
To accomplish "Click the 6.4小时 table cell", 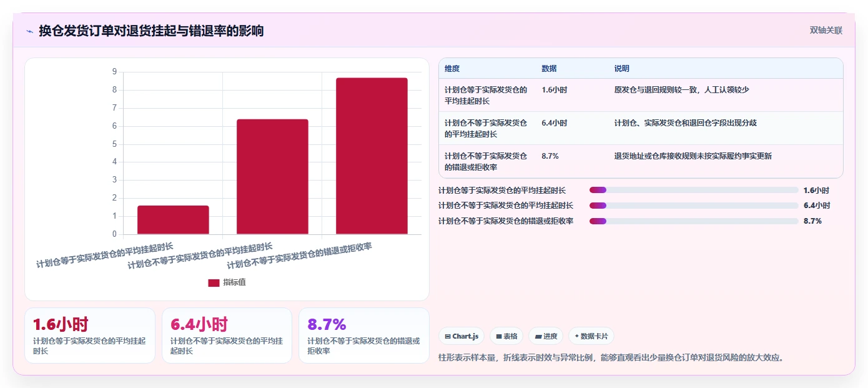I will [555, 123].
